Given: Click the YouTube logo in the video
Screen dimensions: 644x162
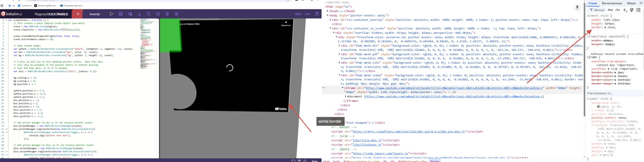Looking at the screenshot, I should (281, 109).
